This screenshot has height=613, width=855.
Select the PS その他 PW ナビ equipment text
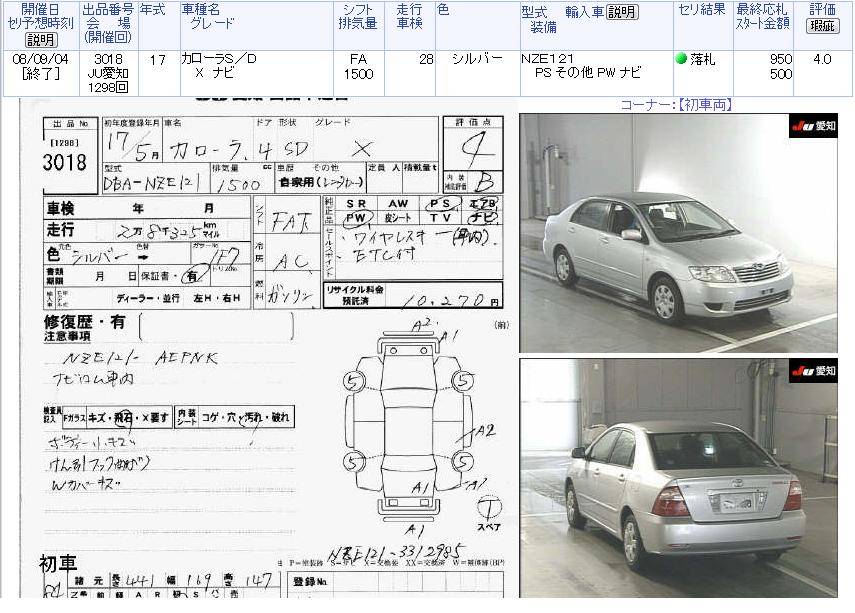[x=588, y=73]
